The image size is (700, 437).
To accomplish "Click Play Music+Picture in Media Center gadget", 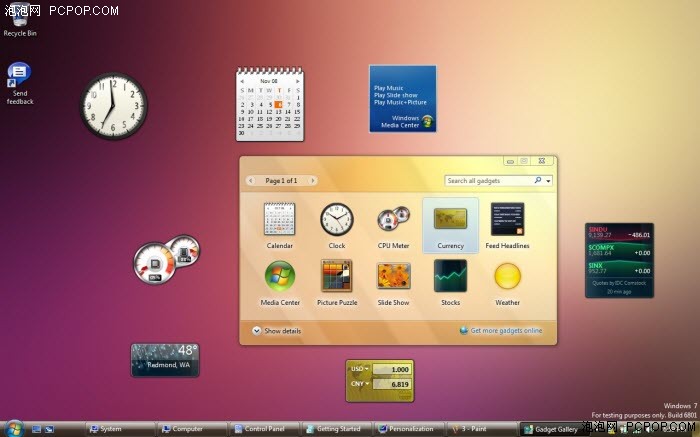I will (400, 102).
